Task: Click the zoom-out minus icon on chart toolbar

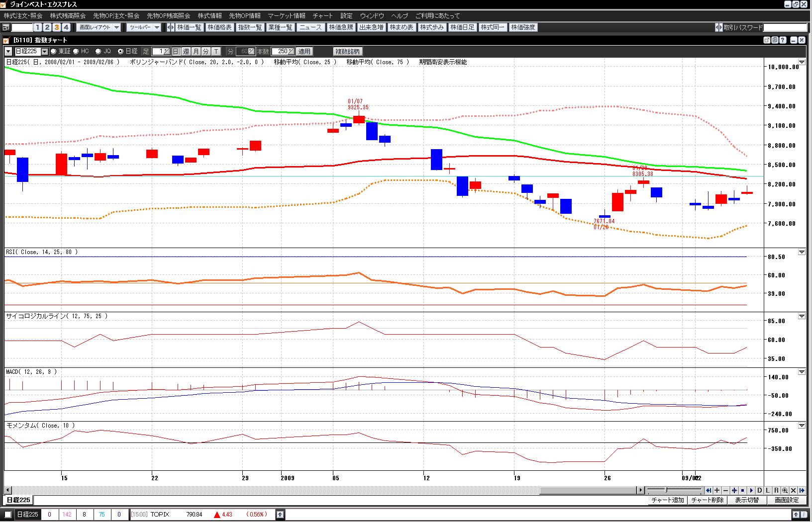Action: (725, 490)
